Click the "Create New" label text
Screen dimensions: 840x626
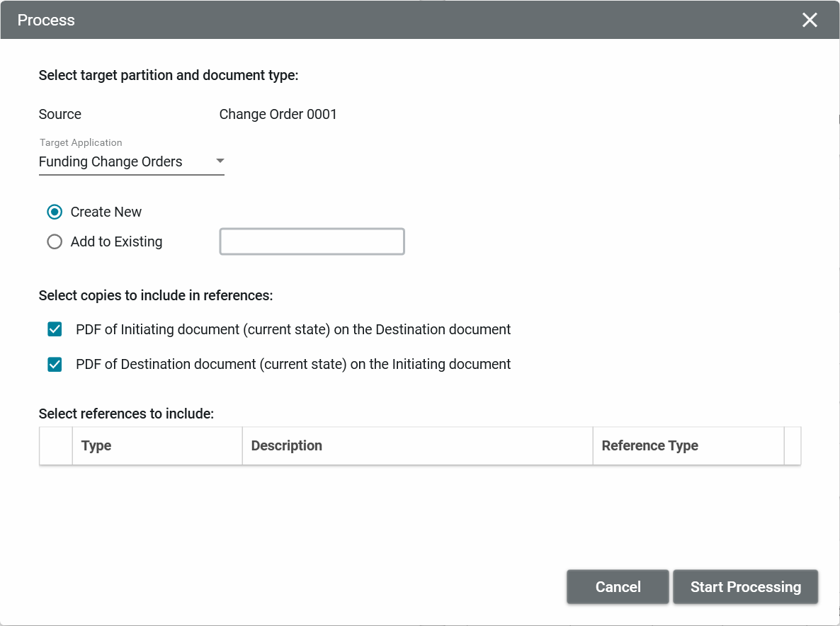(x=106, y=212)
